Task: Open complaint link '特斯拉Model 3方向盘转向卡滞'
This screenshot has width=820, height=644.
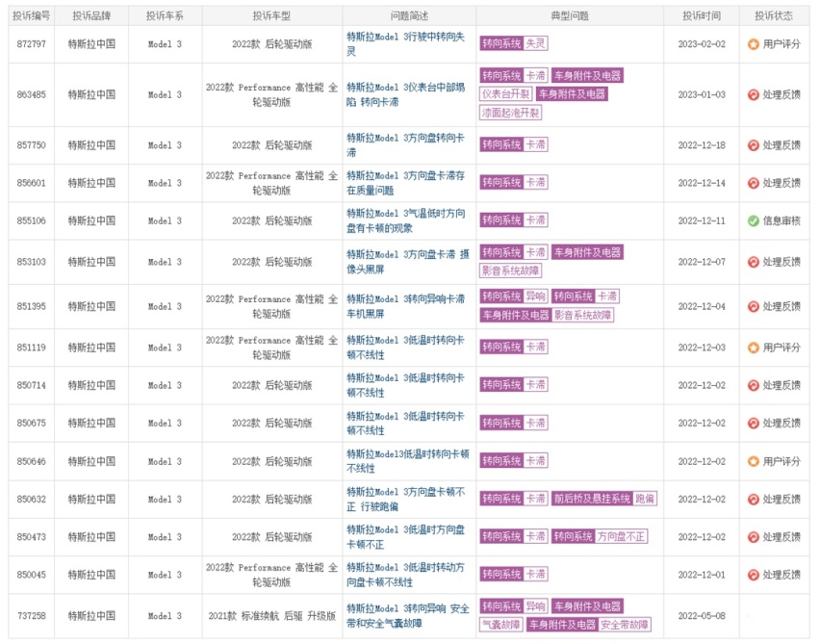Action: tap(405, 145)
